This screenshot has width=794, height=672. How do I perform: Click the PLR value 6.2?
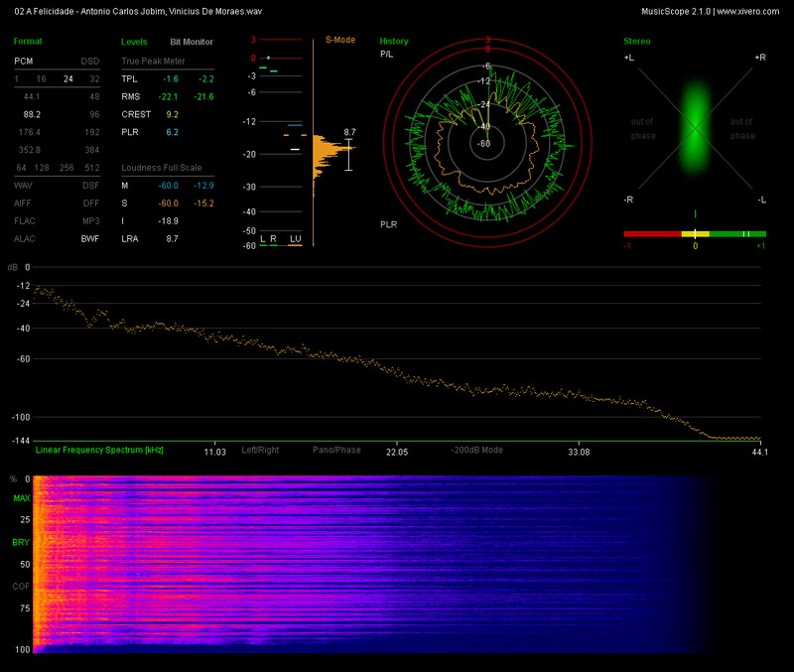coord(172,132)
